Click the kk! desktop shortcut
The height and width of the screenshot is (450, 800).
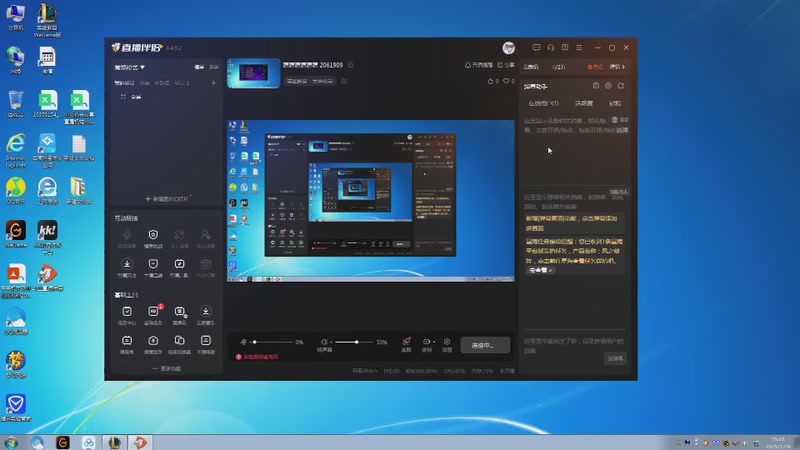47,237
